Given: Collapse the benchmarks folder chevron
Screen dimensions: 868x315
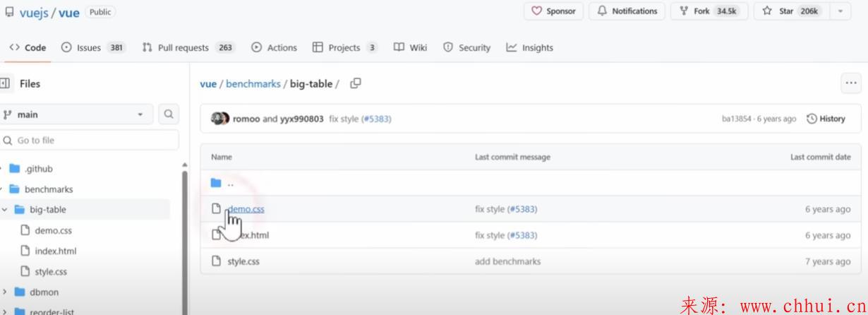Looking at the screenshot, I should (2, 189).
